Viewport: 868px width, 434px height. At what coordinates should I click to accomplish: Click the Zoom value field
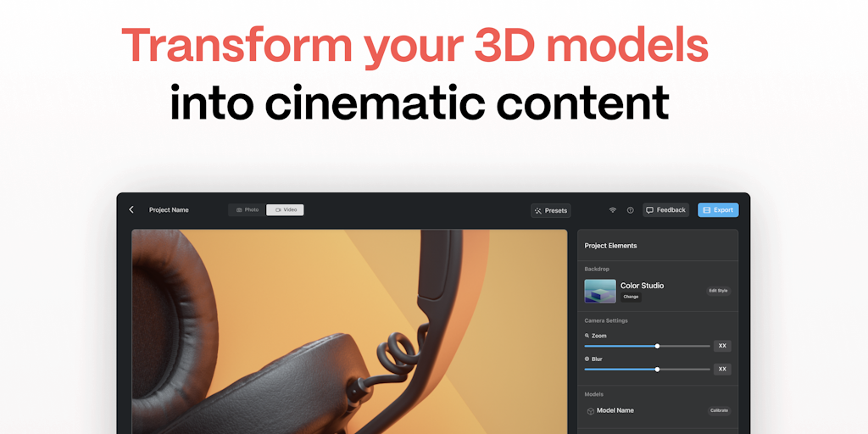coord(721,346)
